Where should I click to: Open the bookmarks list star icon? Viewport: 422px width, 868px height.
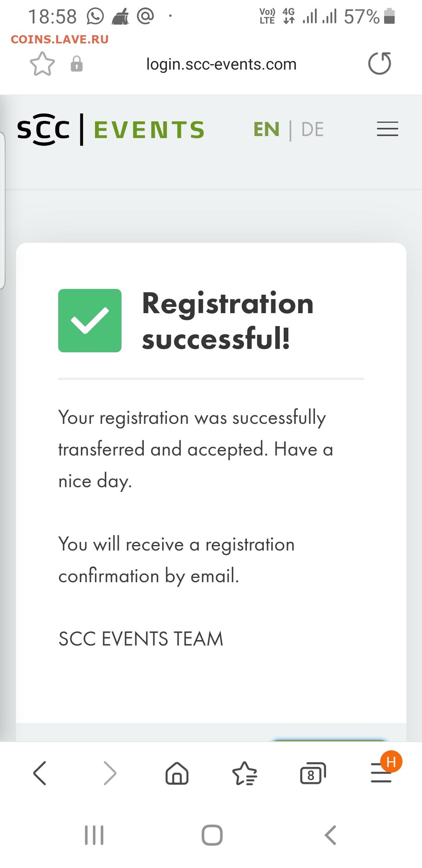pos(245,773)
